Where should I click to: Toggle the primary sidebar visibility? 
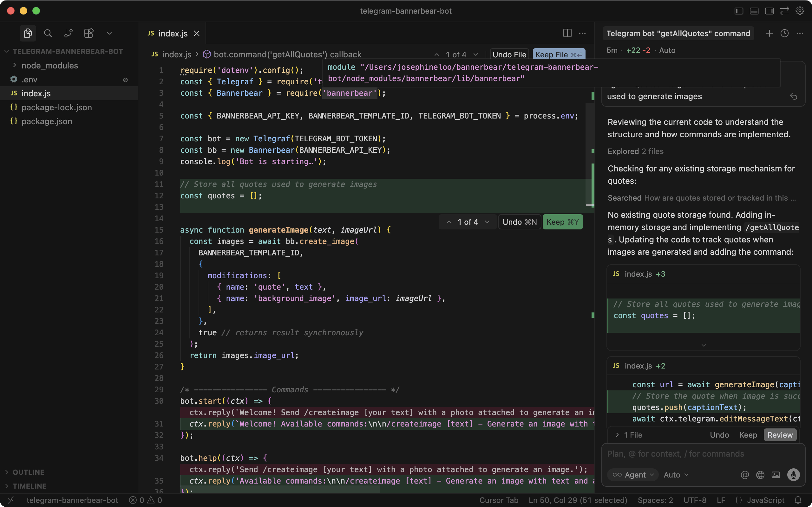point(738,11)
